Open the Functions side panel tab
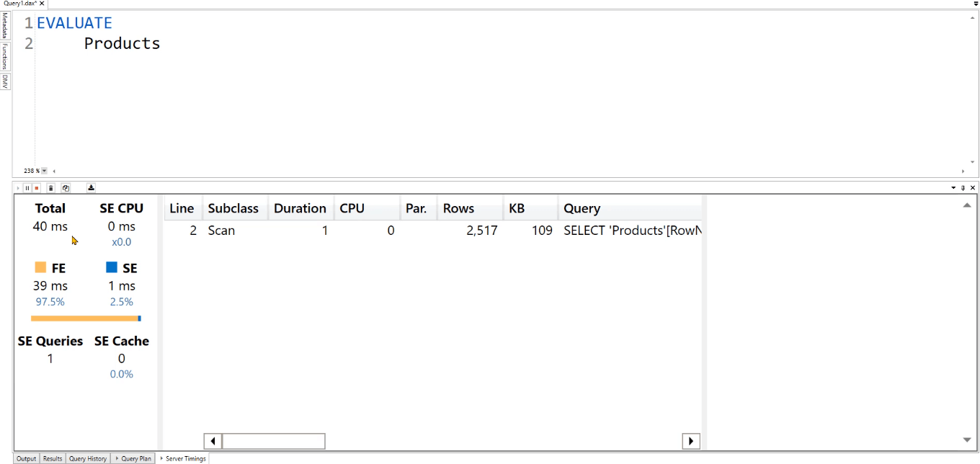Viewport: 980px width, 464px height. [4, 56]
